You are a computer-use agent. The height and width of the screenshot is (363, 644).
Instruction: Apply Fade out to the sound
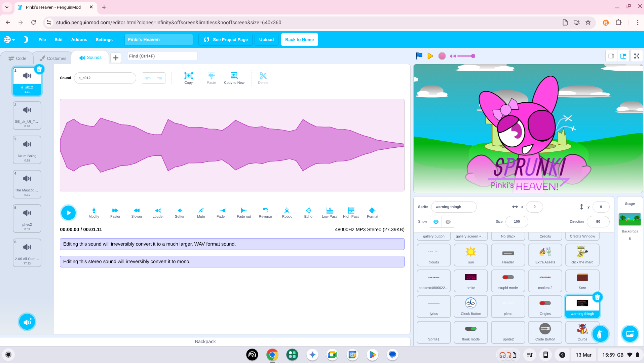point(244,213)
